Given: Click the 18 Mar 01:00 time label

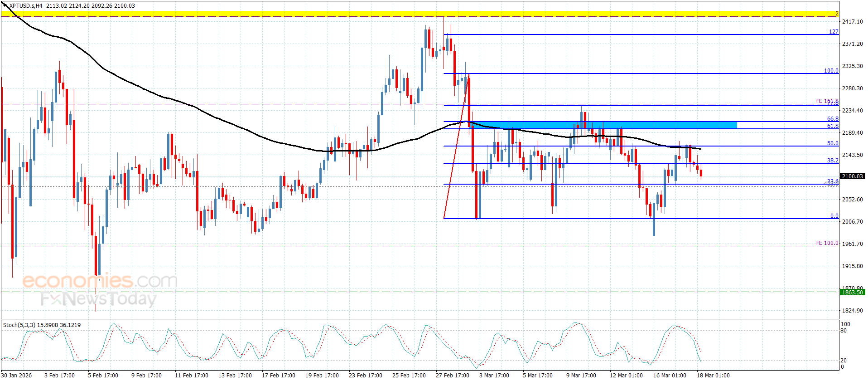Looking at the screenshot, I should [x=713, y=375].
